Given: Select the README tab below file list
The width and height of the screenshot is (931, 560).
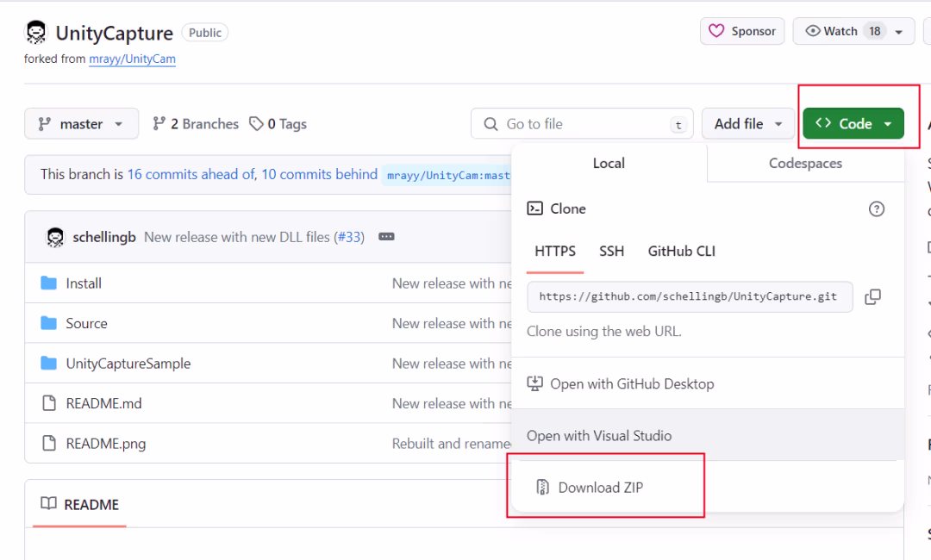Looking at the screenshot, I should click(x=79, y=505).
